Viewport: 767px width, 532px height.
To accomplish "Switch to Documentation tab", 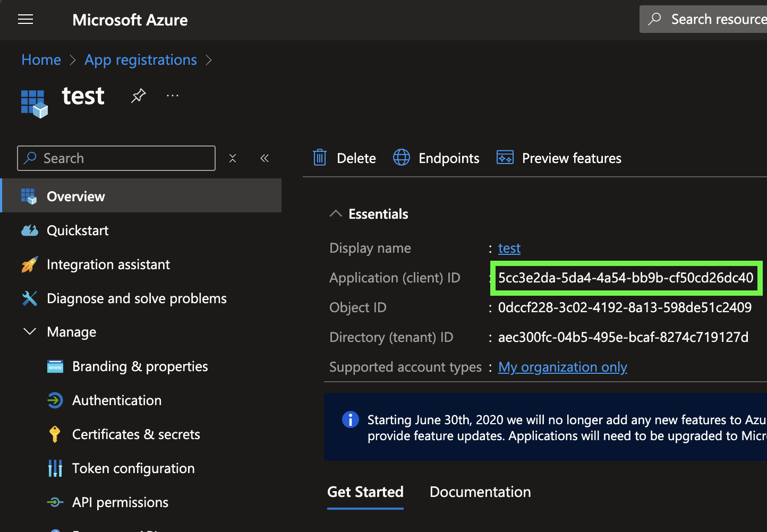I will pyautogui.click(x=480, y=492).
